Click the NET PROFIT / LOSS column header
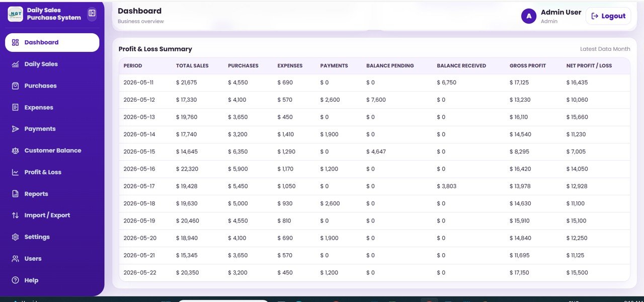The height and width of the screenshot is (302, 644). 589,66
